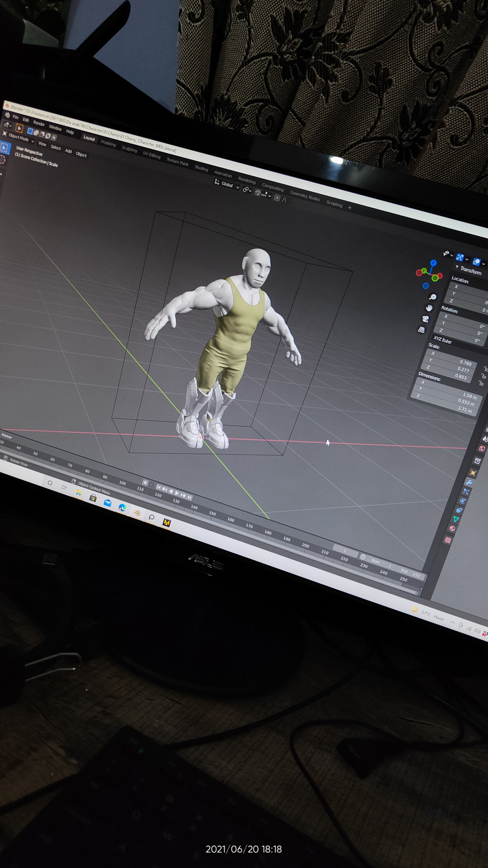Screen dimensions: 488x868
Task: Click the Blender logo menu icon
Action: click(7, 115)
